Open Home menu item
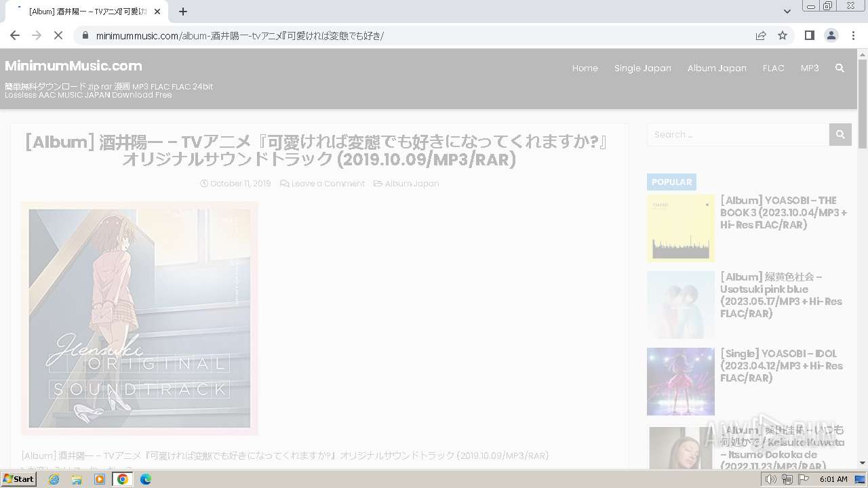Image resolution: width=868 pixels, height=488 pixels. (x=585, y=68)
